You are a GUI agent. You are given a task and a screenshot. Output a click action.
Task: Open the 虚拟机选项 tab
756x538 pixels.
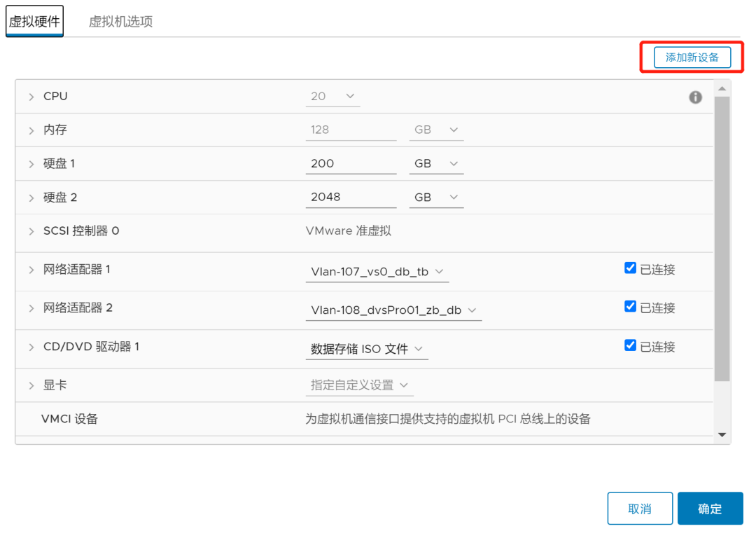click(x=120, y=21)
